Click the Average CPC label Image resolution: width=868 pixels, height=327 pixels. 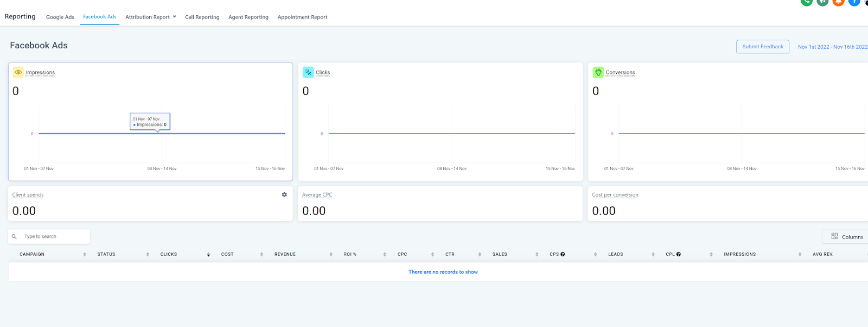[x=317, y=194]
